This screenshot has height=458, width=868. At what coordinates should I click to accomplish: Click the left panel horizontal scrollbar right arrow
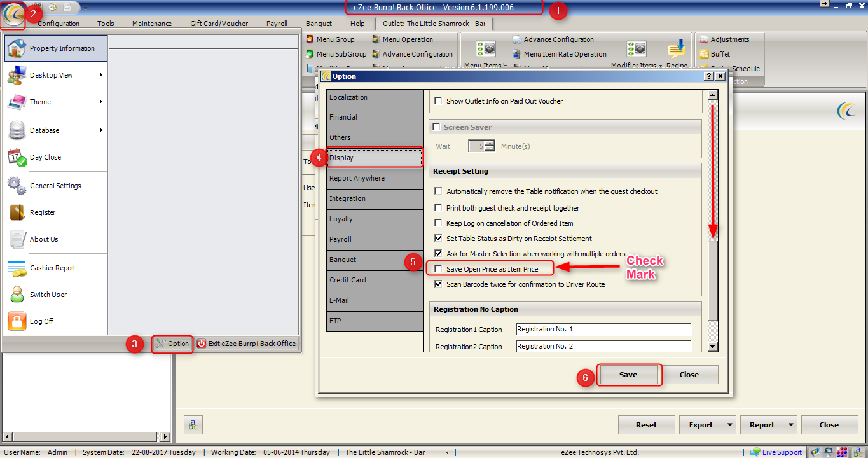(x=166, y=437)
